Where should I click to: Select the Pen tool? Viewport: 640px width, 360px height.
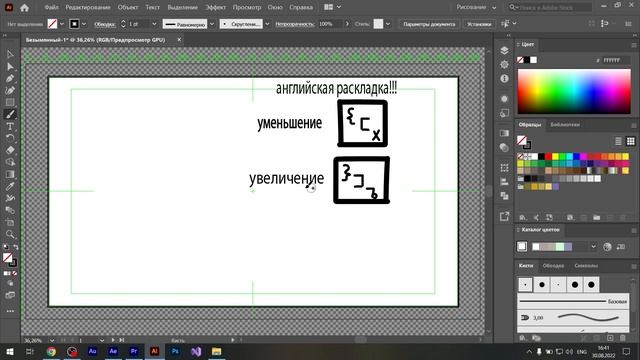click(x=10, y=78)
